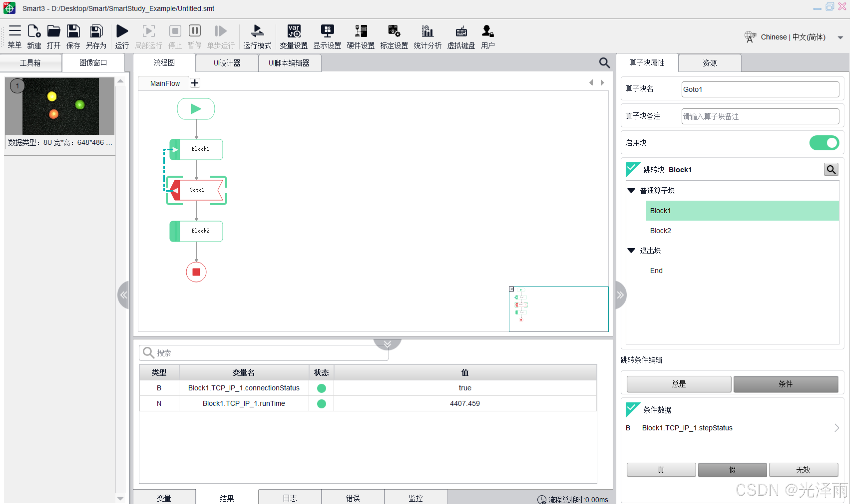Select the 条件 jump condition option

tap(785, 384)
